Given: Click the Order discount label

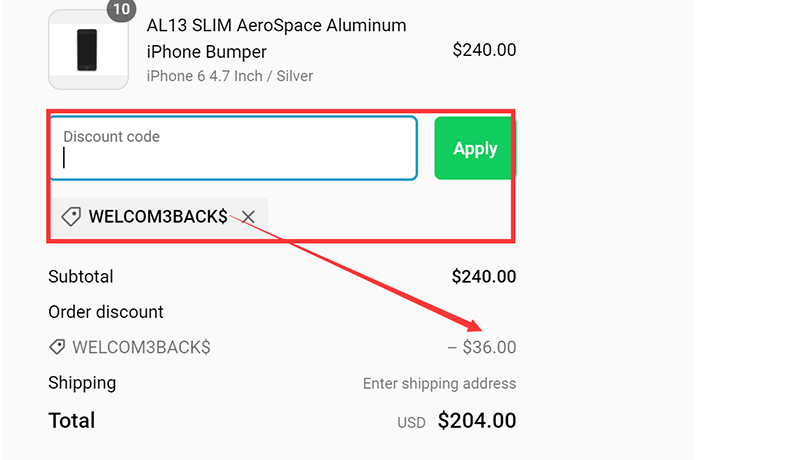Looking at the screenshot, I should tap(106, 312).
